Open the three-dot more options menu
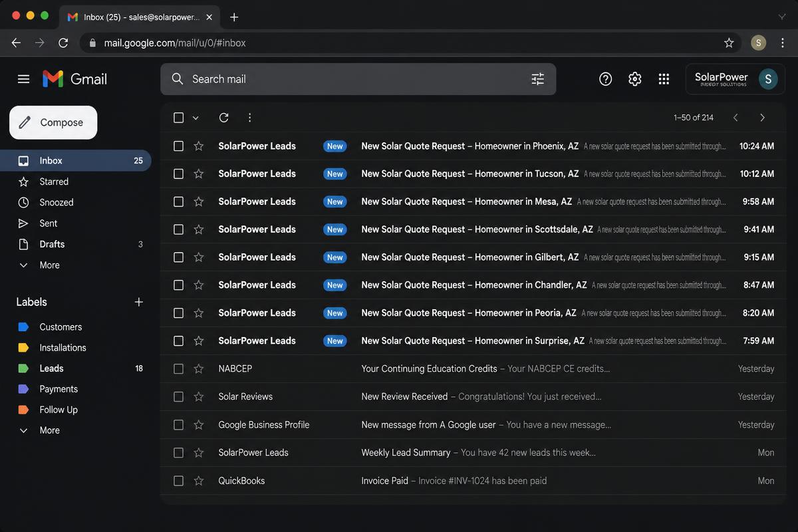 point(250,118)
